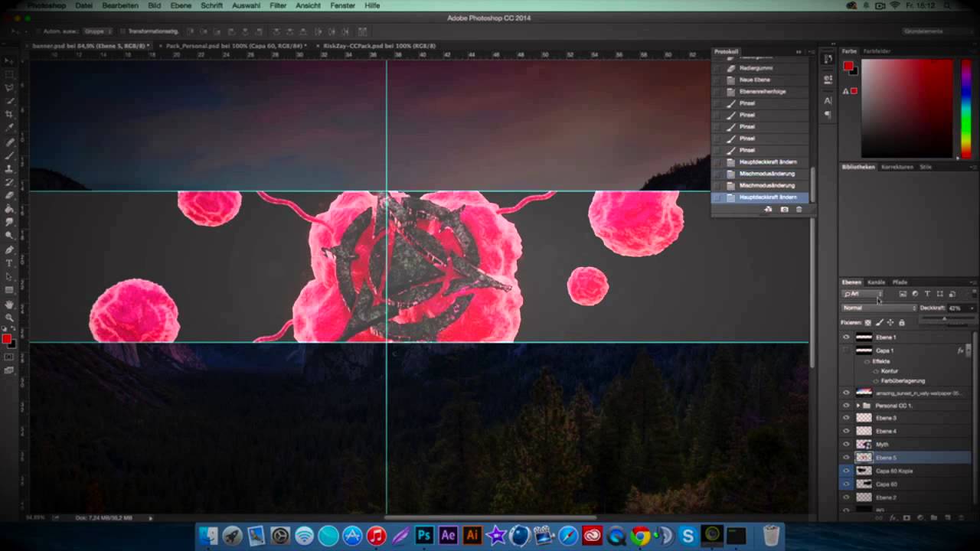Viewport: 980px width, 551px height.
Task: Select the Quick Selection tool
Action: (x=9, y=101)
